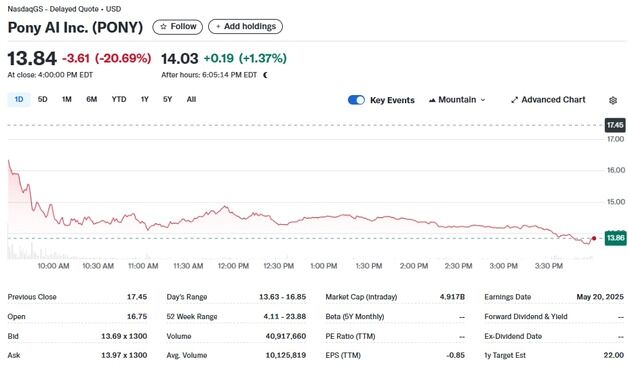
Task: Toggle the Key Events switch off
Action: click(x=356, y=100)
